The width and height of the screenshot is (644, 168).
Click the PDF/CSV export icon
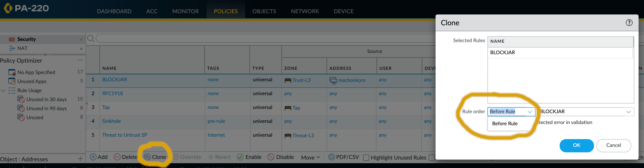point(331,157)
